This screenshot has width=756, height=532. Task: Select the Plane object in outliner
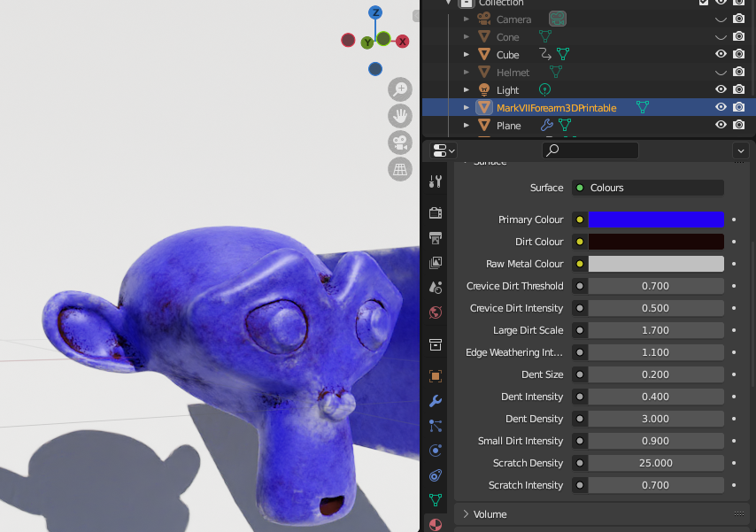(509, 126)
